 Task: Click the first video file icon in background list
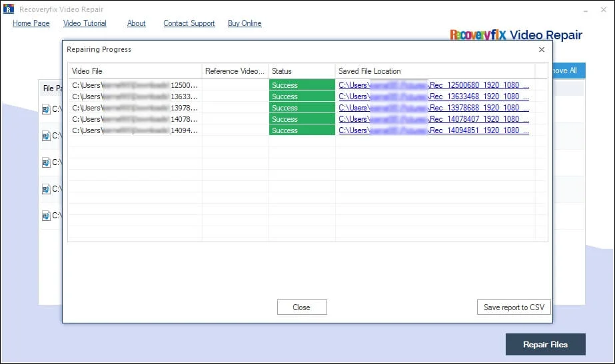[46, 109]
